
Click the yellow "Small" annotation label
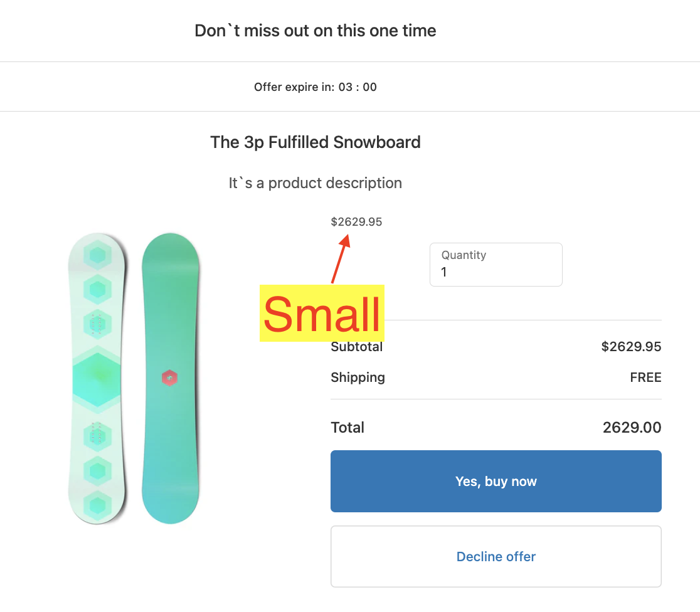point(322,314)
